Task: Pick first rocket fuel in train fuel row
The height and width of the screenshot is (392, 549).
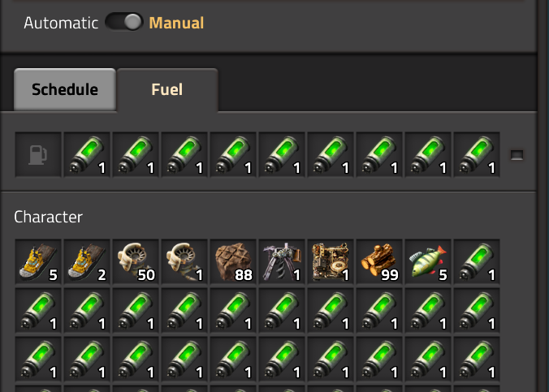Action: point(86,154)
